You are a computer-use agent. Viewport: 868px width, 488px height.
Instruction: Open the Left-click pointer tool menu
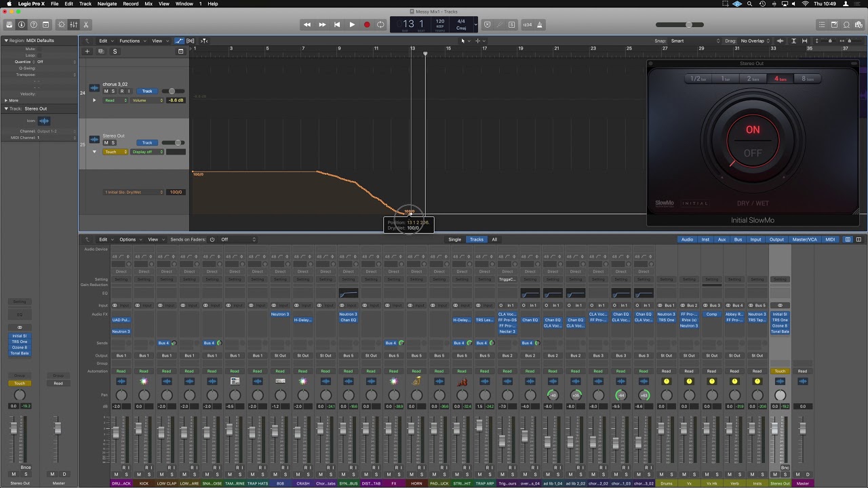tap(465, 41)
